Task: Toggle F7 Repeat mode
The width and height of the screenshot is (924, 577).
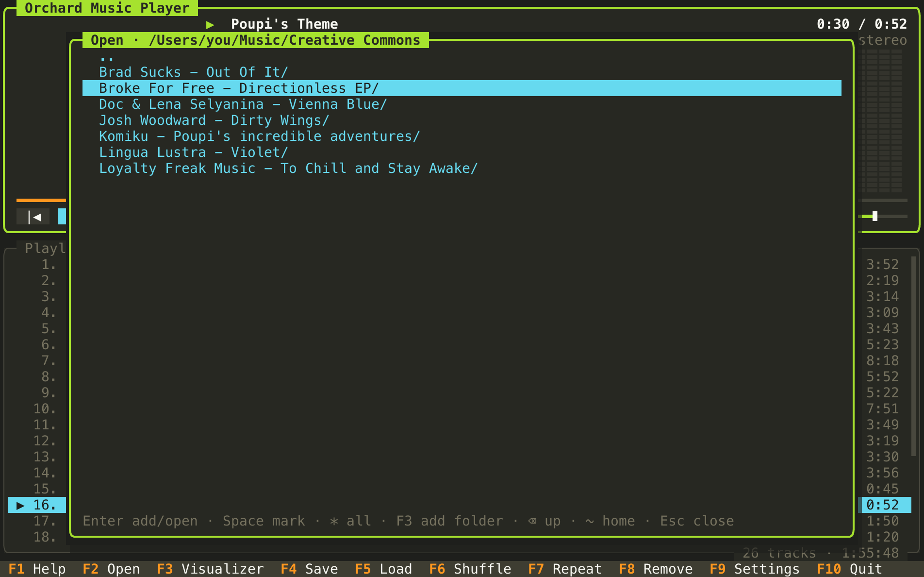Action: pos(565,569)
